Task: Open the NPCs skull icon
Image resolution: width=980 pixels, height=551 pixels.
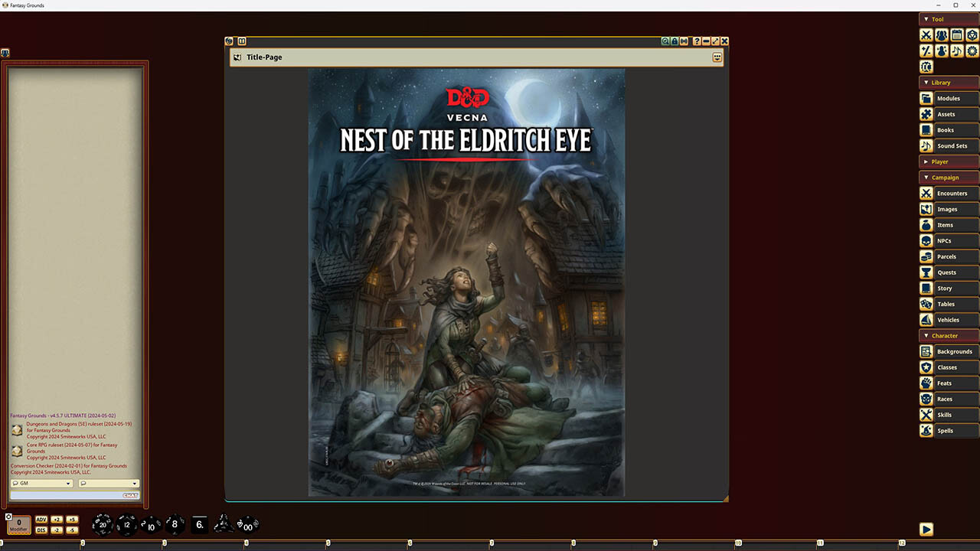Action: point(926,241)
